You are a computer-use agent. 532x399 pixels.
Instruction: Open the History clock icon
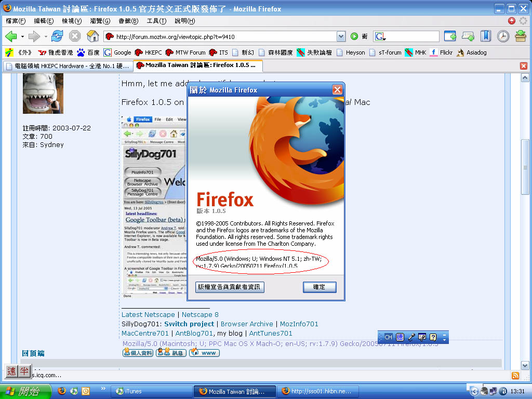pos(503,36)
